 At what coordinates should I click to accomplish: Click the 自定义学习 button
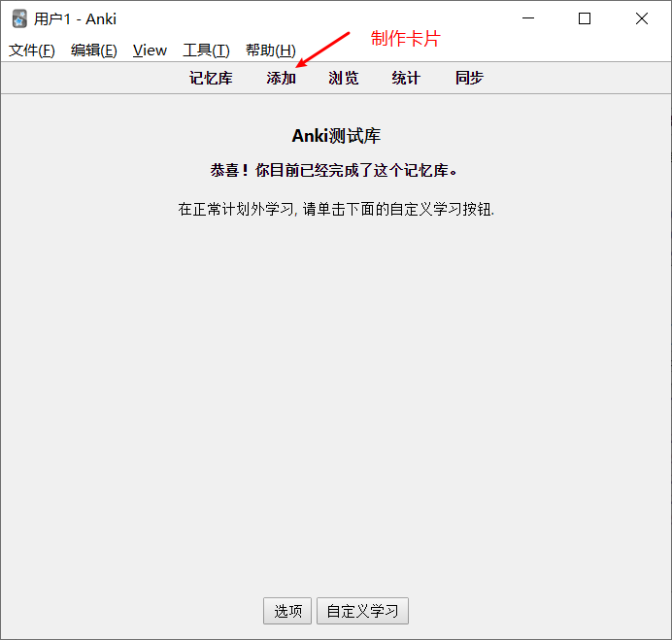362,611
